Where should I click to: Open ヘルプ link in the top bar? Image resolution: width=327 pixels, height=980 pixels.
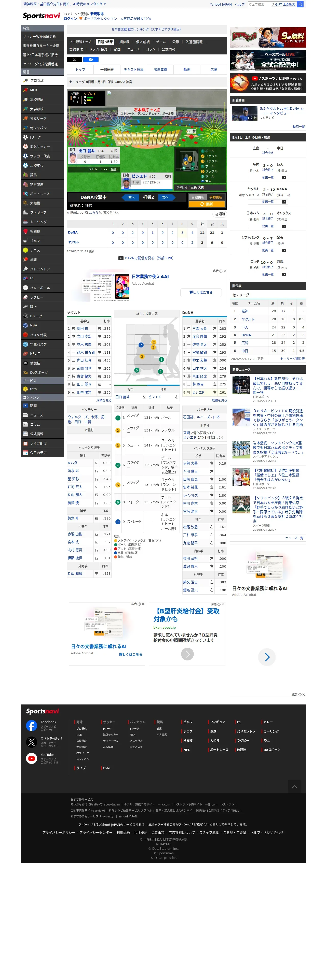coord(240,5)
